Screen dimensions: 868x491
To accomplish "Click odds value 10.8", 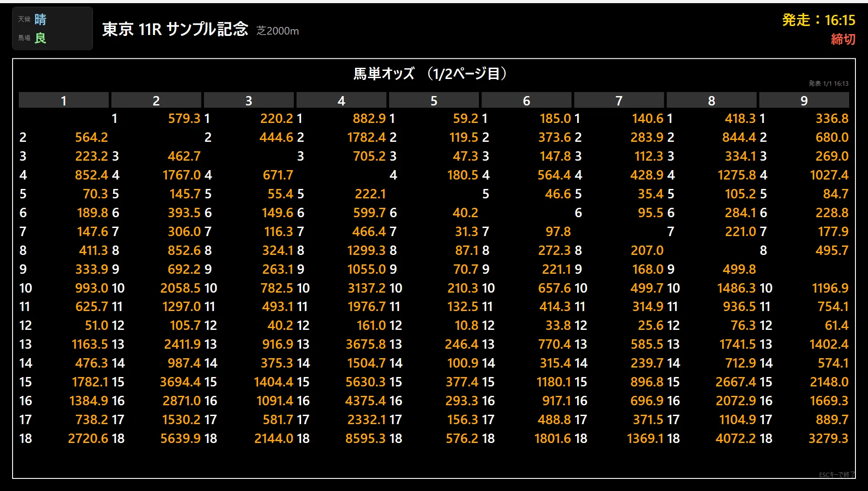I will tap(466, 325).
